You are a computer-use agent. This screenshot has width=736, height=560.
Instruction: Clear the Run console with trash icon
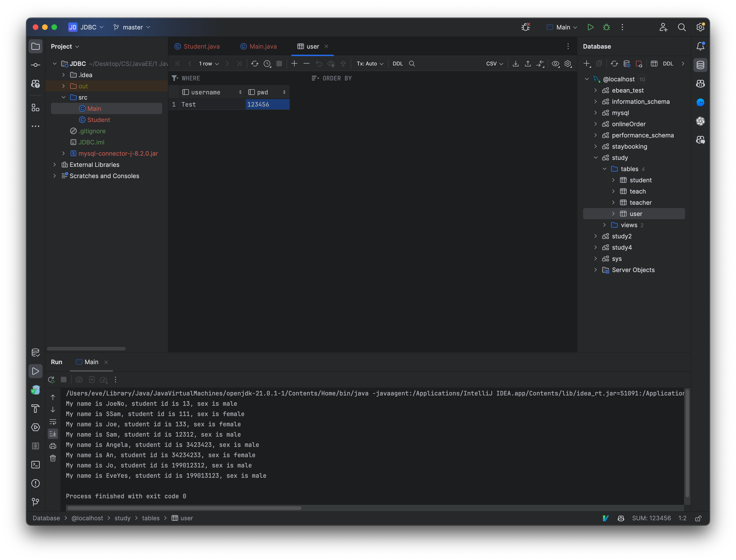click(53, 458)
